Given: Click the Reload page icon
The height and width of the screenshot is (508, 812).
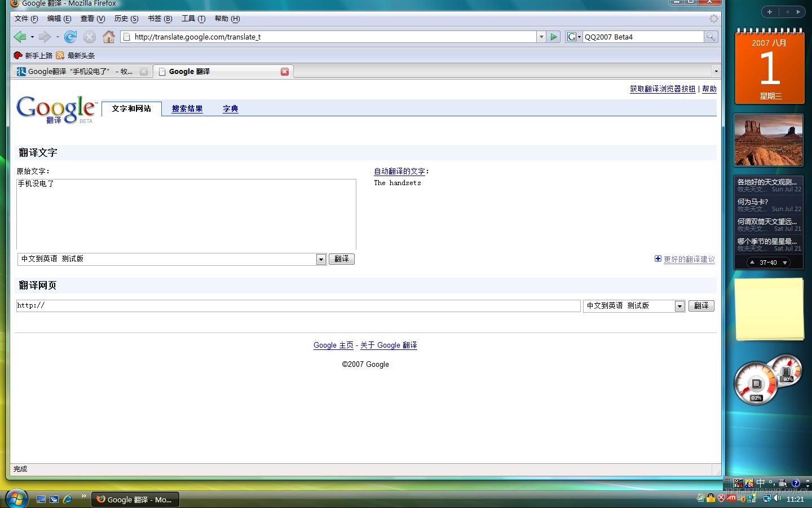Looking at the screenshot, I should [70, 37].
